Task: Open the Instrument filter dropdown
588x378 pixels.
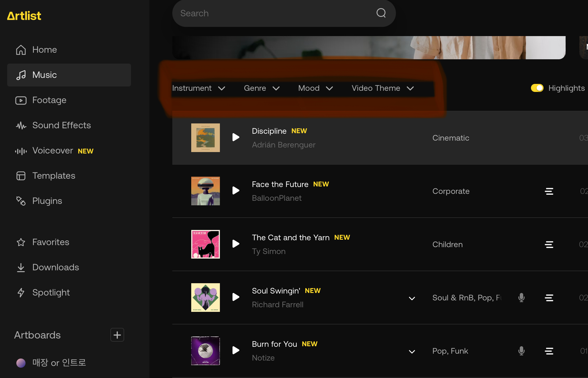Action: 198,88
